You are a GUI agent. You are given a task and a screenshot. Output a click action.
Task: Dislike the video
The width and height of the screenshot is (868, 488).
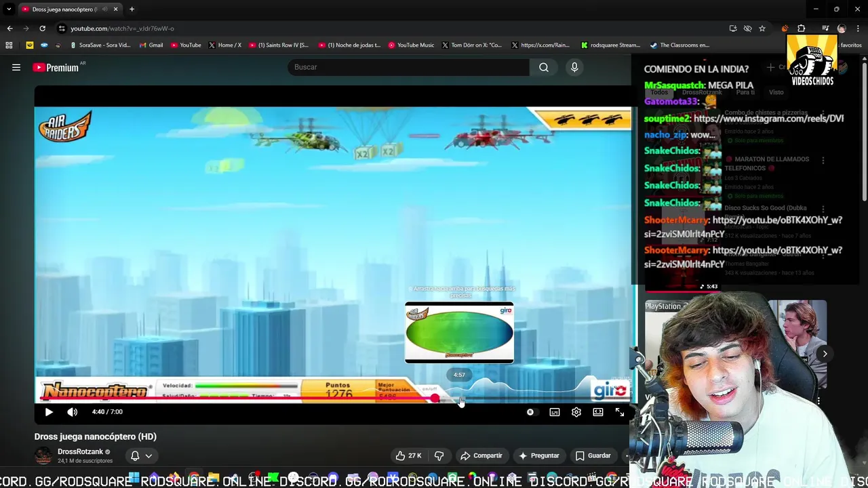(x=439, y=455)
